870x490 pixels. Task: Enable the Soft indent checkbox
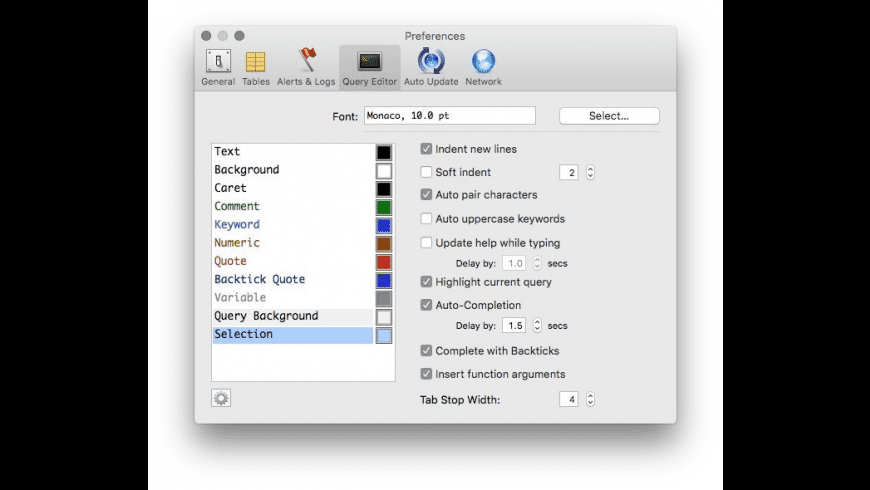point(426,172)
